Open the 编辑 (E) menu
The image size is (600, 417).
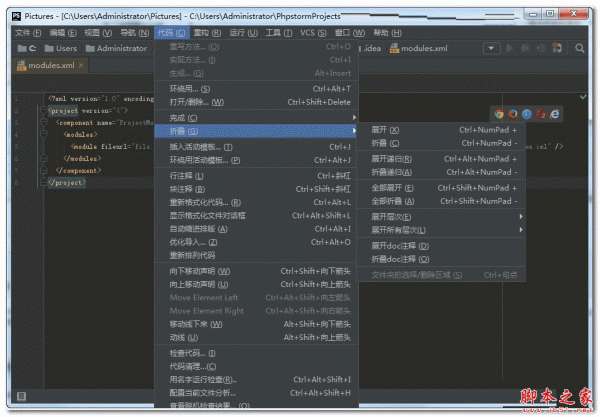63,33
